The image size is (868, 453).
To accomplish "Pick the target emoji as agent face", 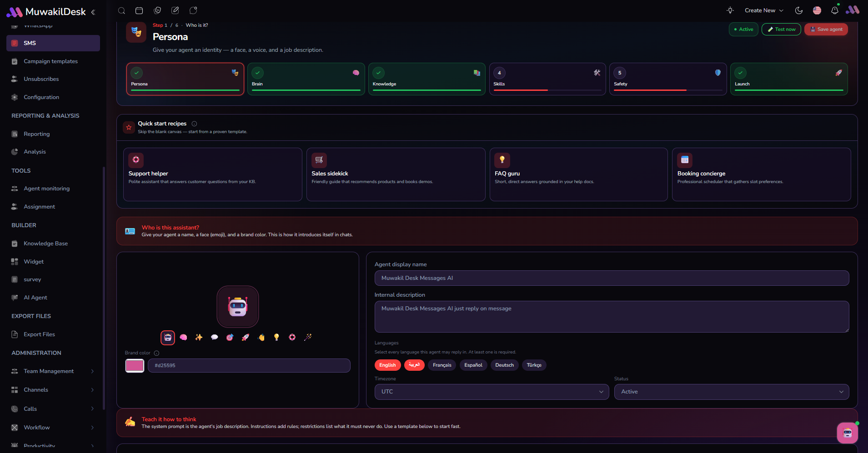I will [230, 337].
